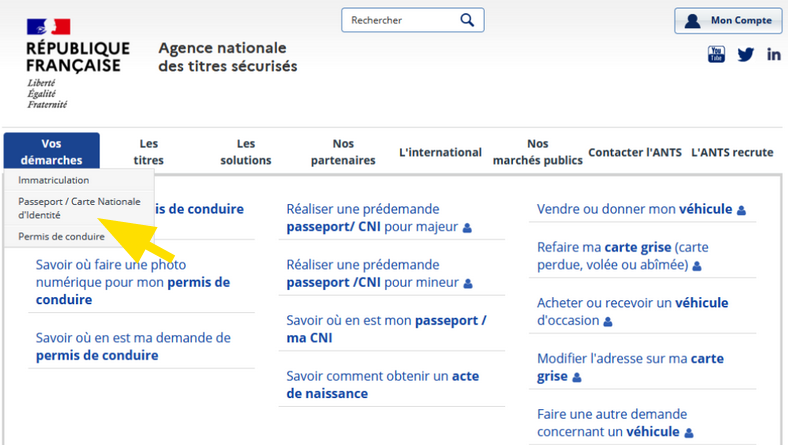788x445 pixels.
Task: Open the Les solutions menu
Action: tap(246, 152)
